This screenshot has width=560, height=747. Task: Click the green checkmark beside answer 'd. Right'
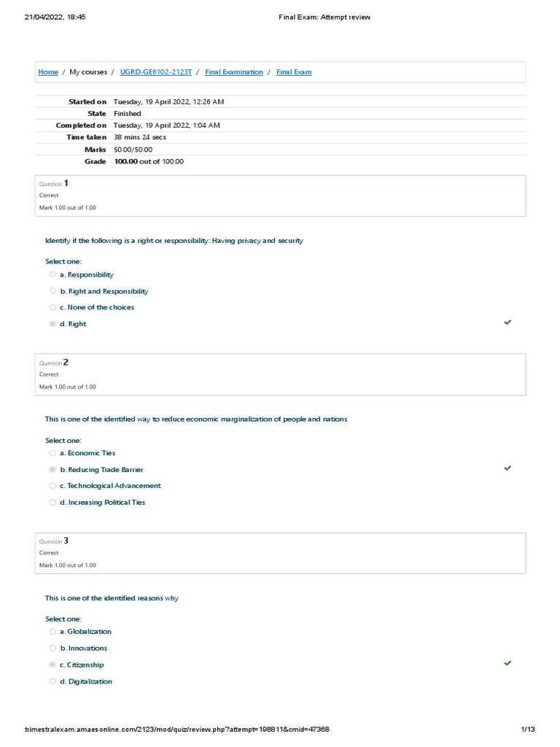(x=507, y=322)
